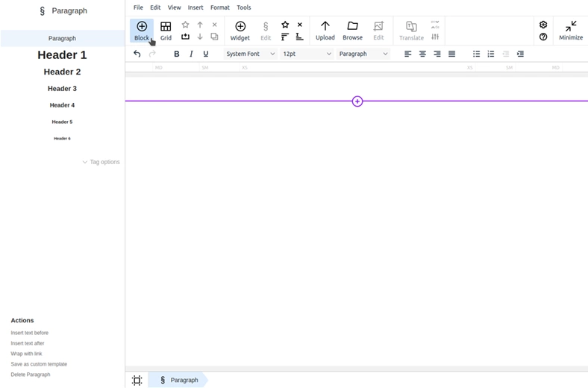Undo the last action
This screenshot has width=588, height=388.
tap(137, 54)
